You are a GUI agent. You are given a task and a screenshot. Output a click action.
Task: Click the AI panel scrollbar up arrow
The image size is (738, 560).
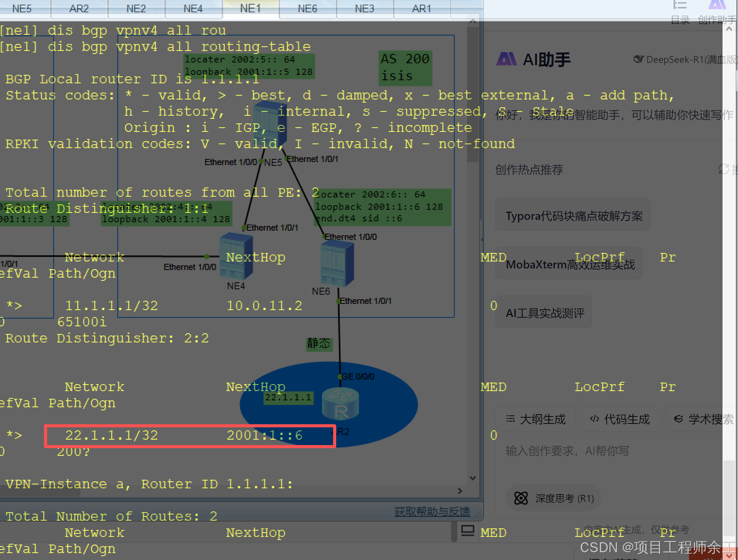pyautogui.click(x=729, y=29)
